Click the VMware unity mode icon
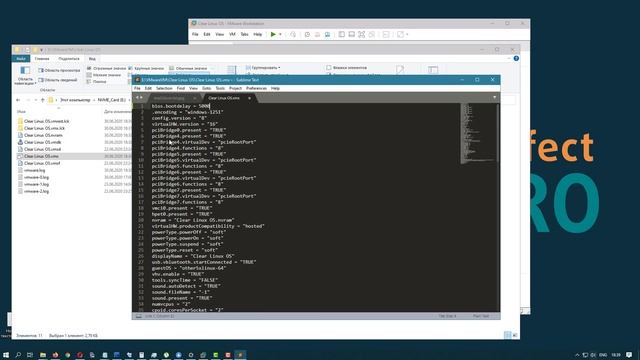Viewport: 640px width, 360px height. click(x=371, y=34)
